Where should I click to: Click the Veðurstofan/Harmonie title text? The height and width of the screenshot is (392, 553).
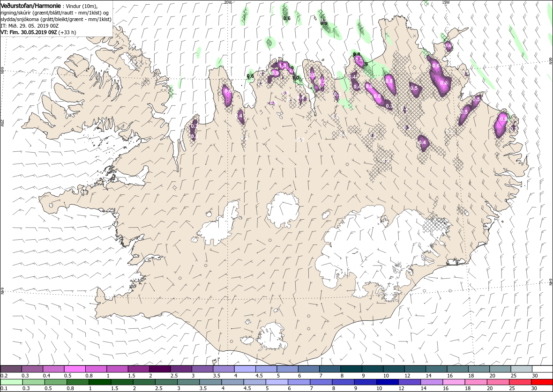click(30, 6)
